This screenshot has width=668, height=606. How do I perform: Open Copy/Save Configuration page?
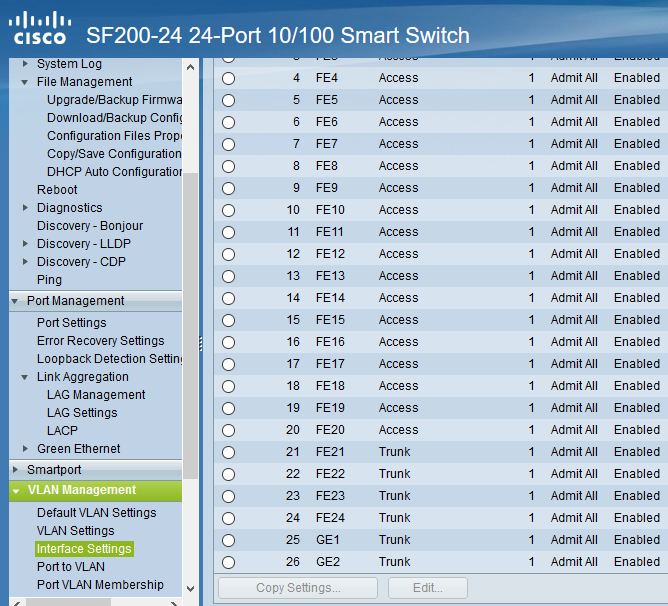coord(114,153)
